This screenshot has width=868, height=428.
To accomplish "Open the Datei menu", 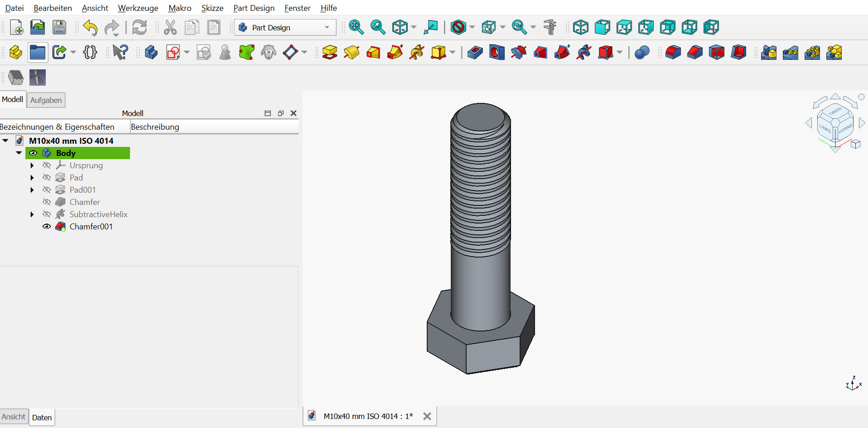I will coord(14,8).
